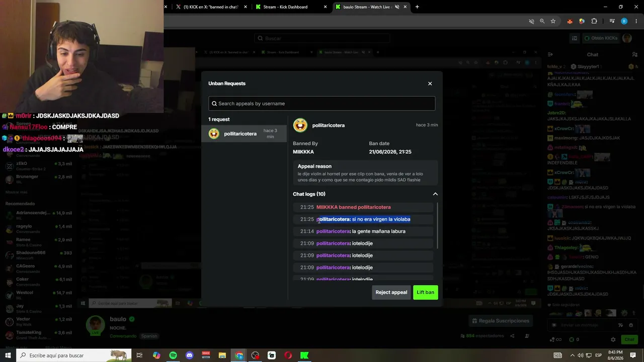The width and height of the screenshot is (644, 362).
Task: Click the Search appeals by username field
Action: pos(322,104)
